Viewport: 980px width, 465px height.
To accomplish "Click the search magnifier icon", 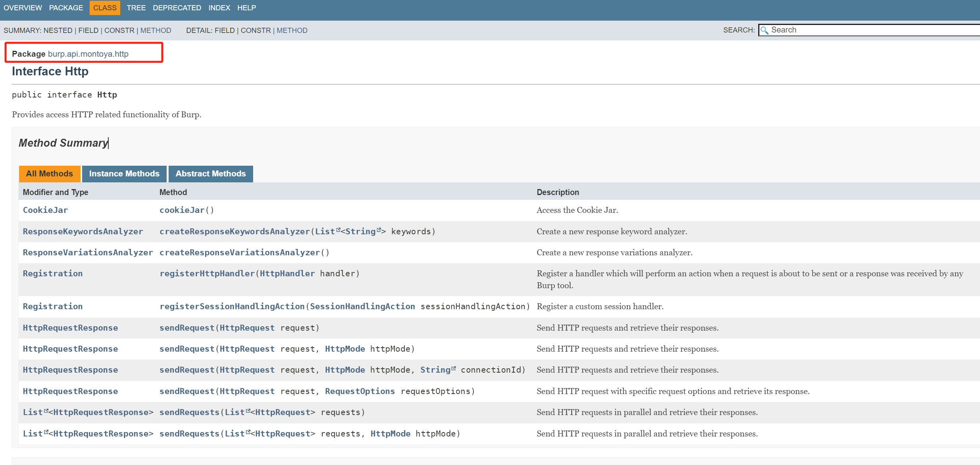I will point(764,30).
